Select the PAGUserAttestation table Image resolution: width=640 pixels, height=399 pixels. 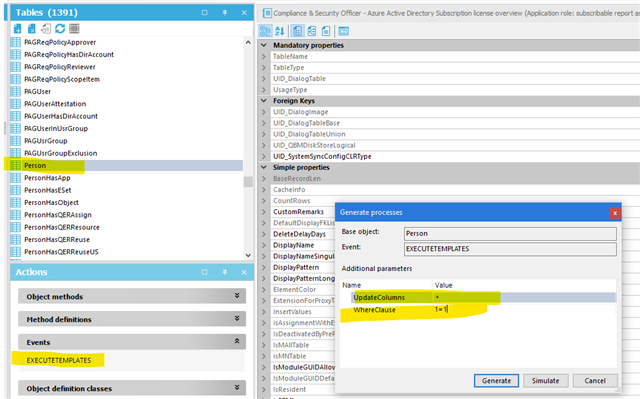tap(55, 104)
